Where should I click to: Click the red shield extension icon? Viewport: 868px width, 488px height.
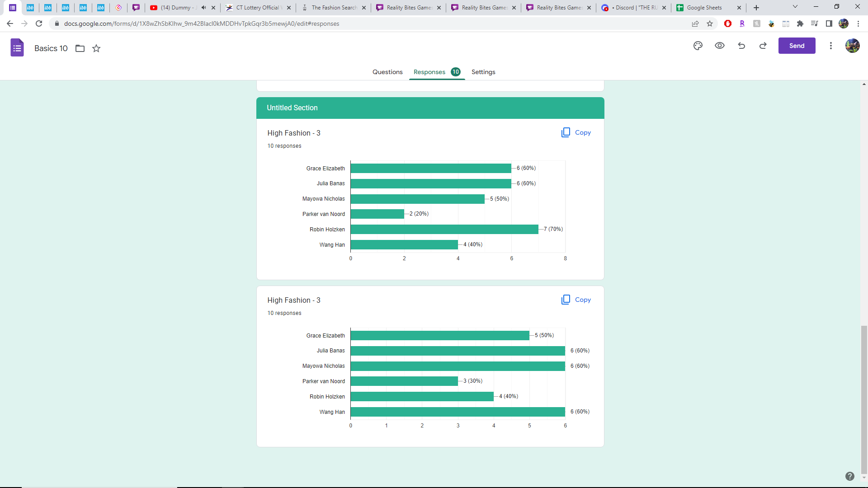[728, 23]
